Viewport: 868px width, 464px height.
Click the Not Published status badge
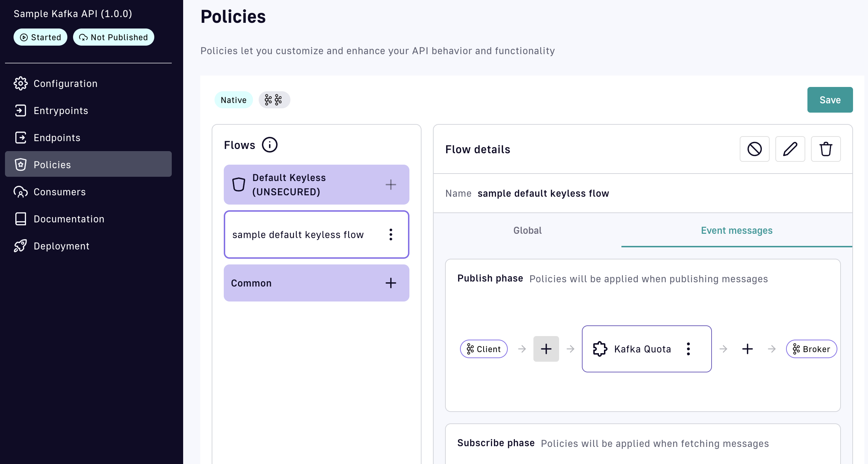pyautogui.click(x=113, y=37)
